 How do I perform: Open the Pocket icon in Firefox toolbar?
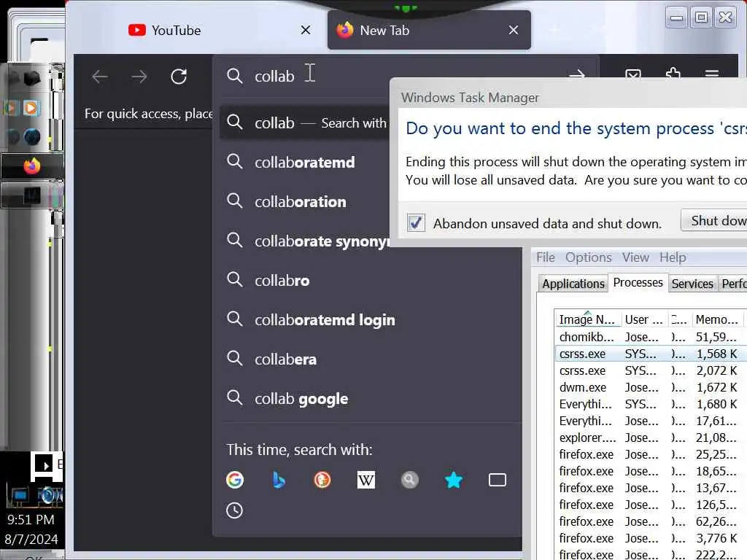pyautogui.click(x=633, y=75)
